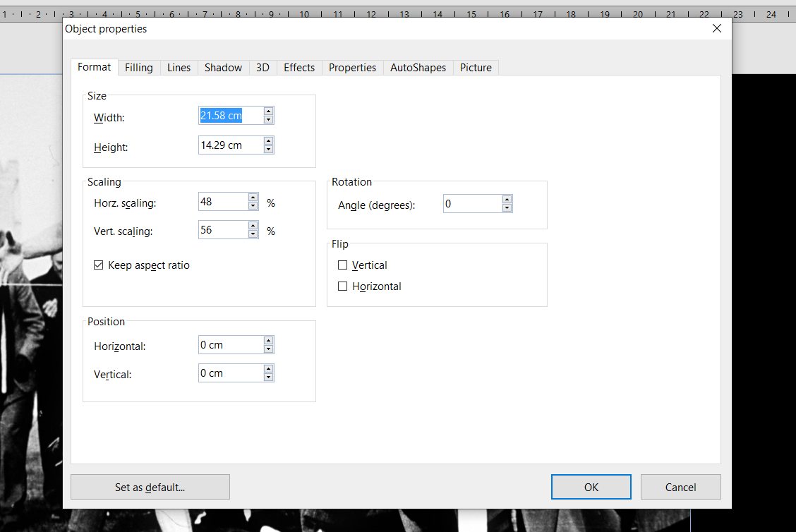Decrease Height value using down spinner arrow
This screenshot has width=796, height=532.
pyautogui.click(x=268, y=150)
